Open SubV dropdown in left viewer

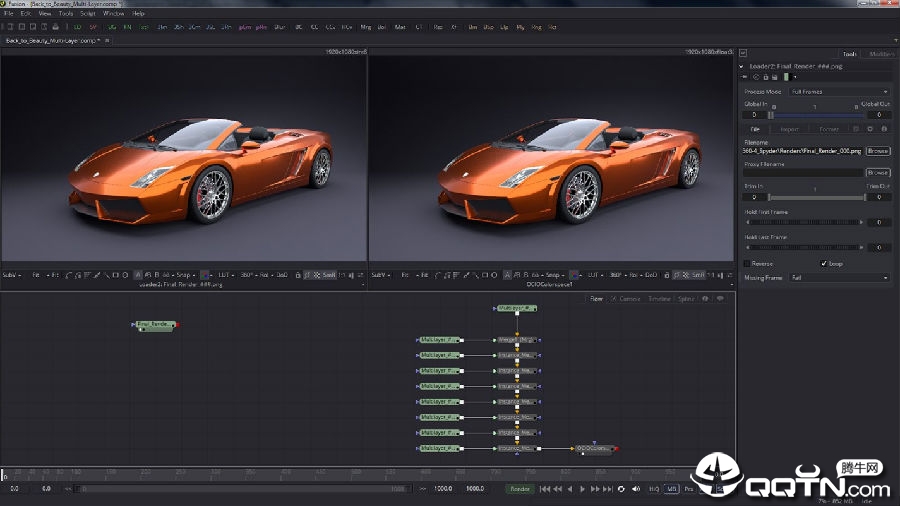[x=11, y=275]
